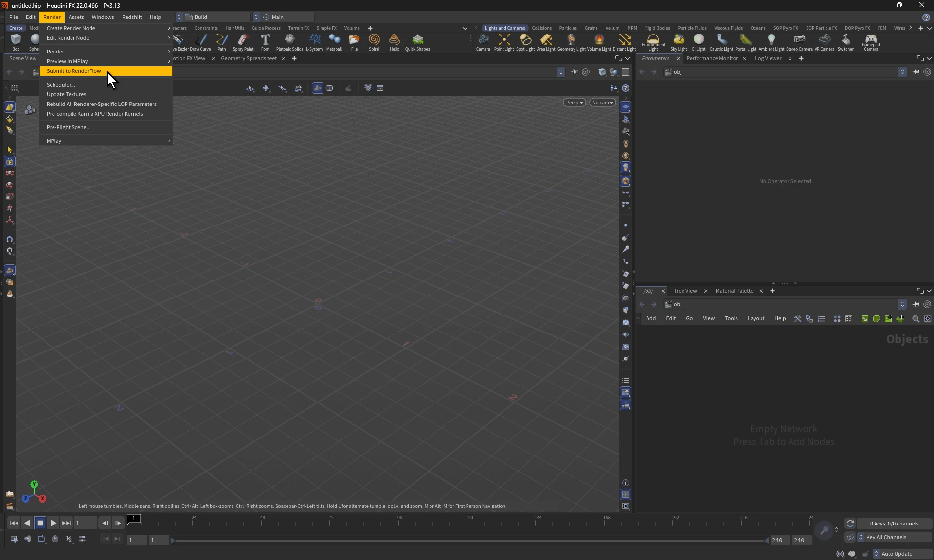Click the File shelf tool
This screenshot has height=560, width=934.
point(354,42)
